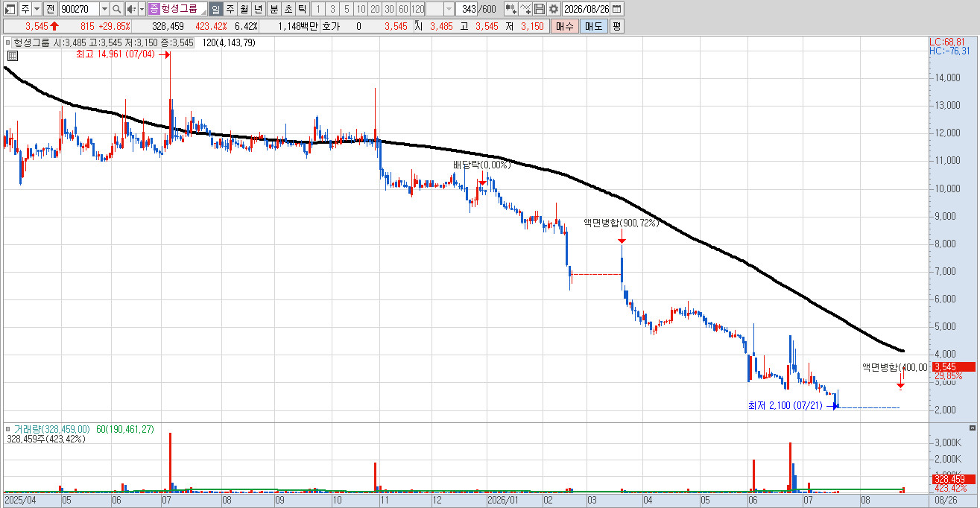This screenshot has height=508, width=980.
Task: Click the volume panel marker beside 거래량
Action: (x=10, y=429)
